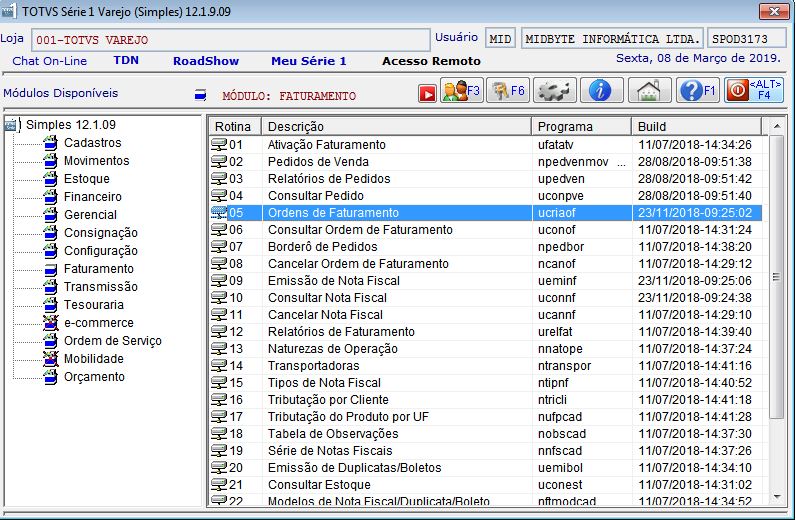Click the disabled e-commerce module icon
796x520 pixels.
[50, 322]
